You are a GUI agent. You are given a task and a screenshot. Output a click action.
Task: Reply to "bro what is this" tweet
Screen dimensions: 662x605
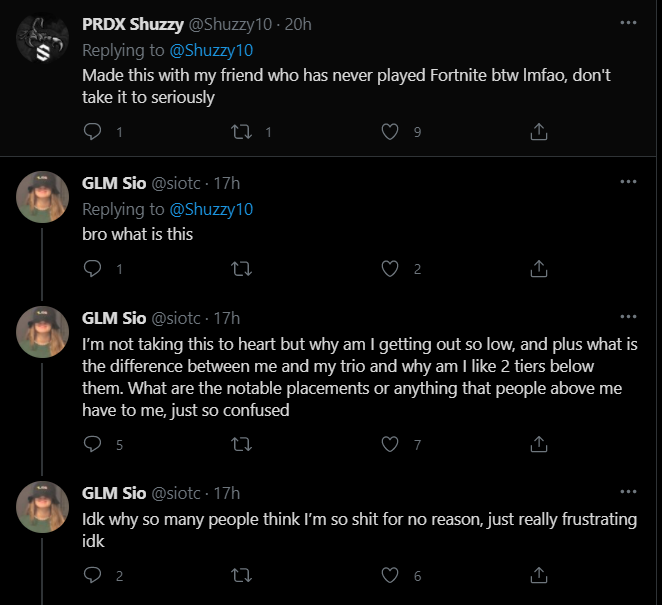pos(92,268)
